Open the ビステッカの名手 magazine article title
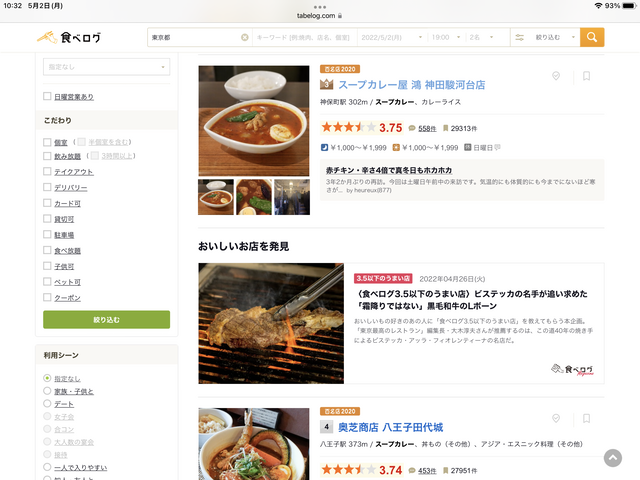 [472, 300]
